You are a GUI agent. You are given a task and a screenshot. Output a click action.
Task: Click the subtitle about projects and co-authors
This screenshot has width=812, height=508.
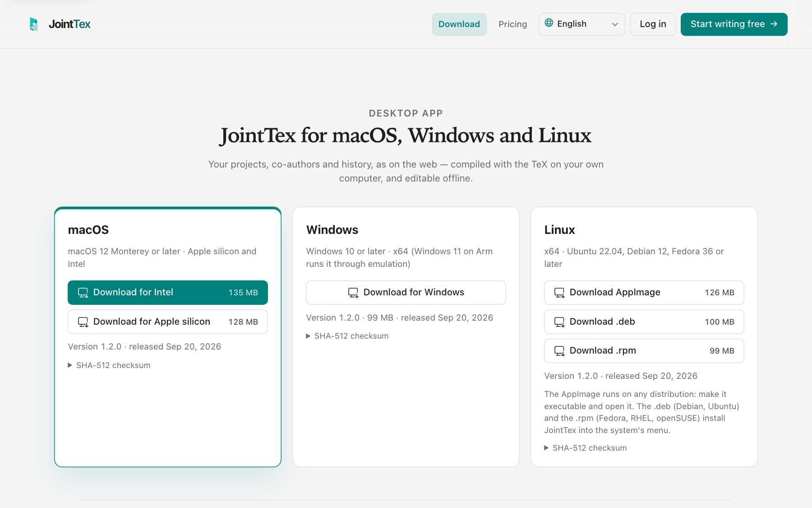[406, 171]
